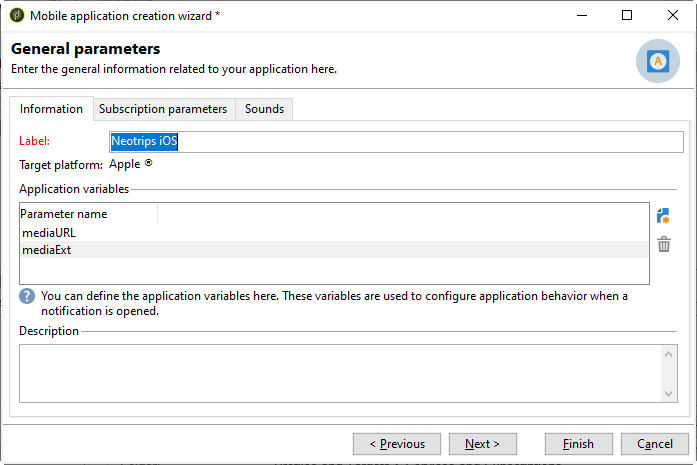The image size is (697, 465).
Task: Close the wizard with the X button
Action: tap(673, 15)
